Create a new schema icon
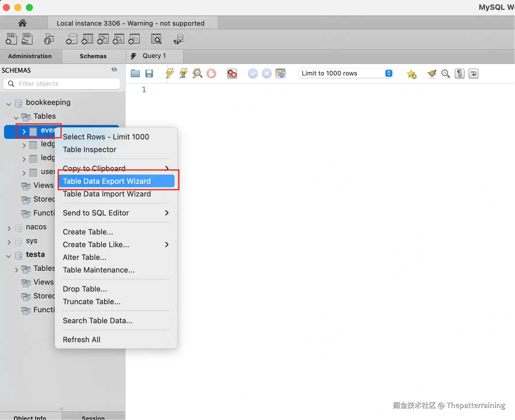This screenshot has height=420, width=515. (x=72, y=39)
